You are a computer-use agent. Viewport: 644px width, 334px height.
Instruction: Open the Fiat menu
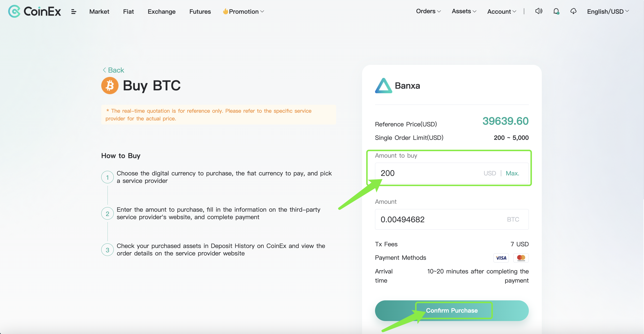point(129,12)
